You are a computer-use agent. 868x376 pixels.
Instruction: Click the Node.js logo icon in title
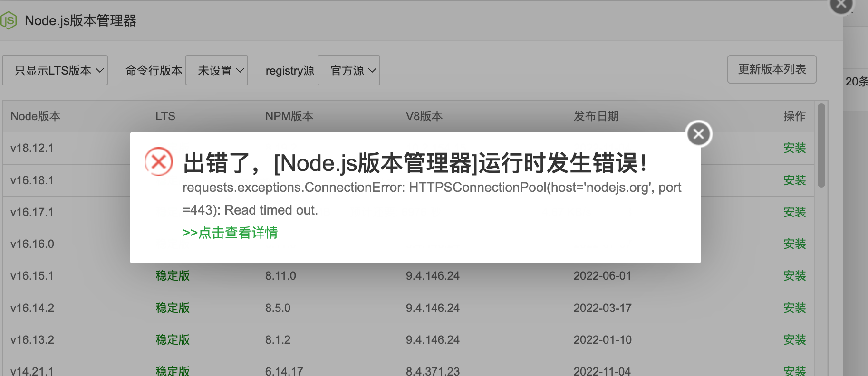pos(9,20)
